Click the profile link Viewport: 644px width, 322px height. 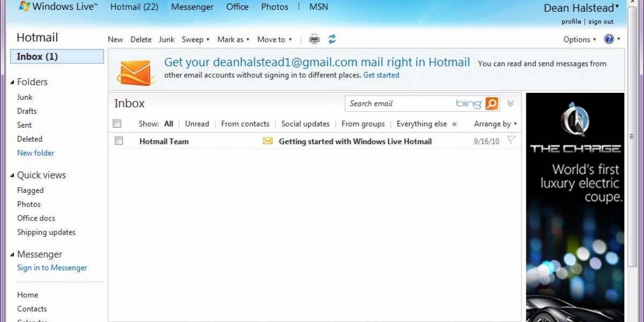572,22
